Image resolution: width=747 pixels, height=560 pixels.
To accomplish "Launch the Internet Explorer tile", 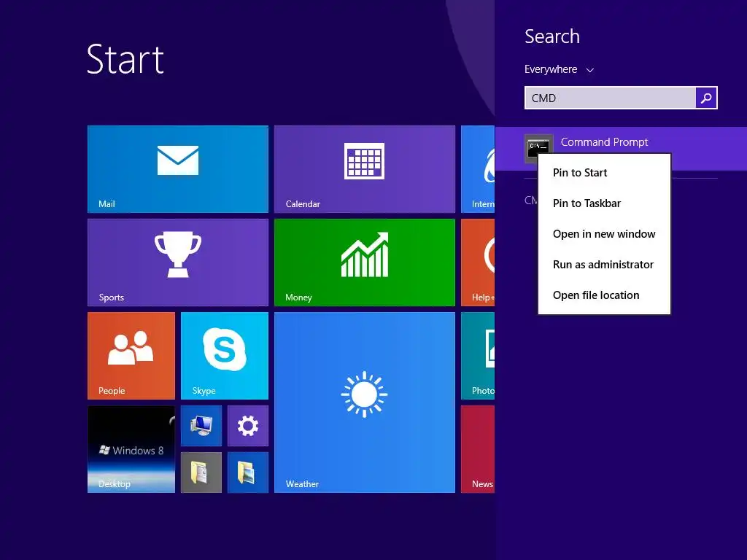I will pyautogui.click(x=478, y=169).
